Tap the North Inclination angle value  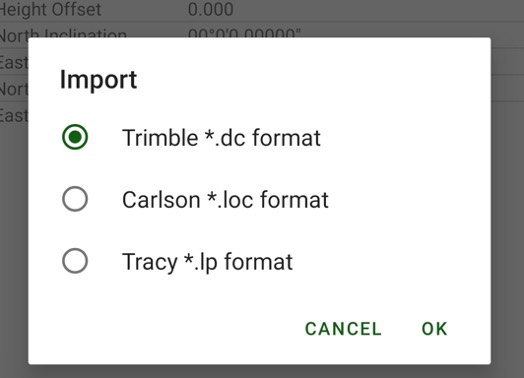click(x=244, y=33)
